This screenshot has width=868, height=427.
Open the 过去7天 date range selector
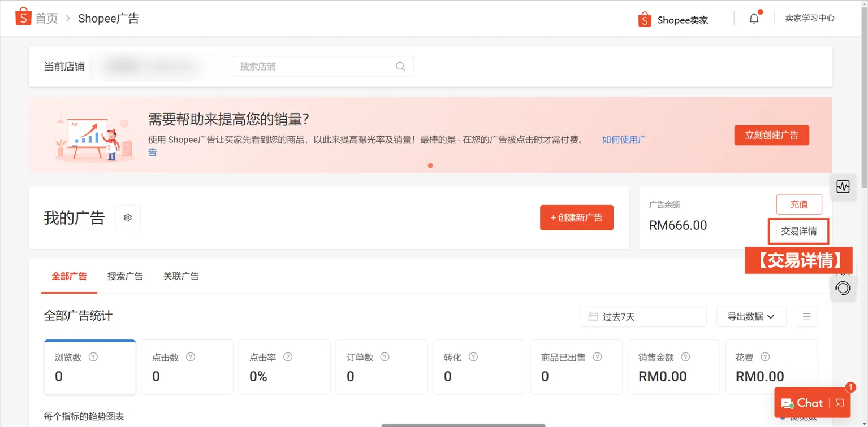pyautogui.click(x=642, y=317)
